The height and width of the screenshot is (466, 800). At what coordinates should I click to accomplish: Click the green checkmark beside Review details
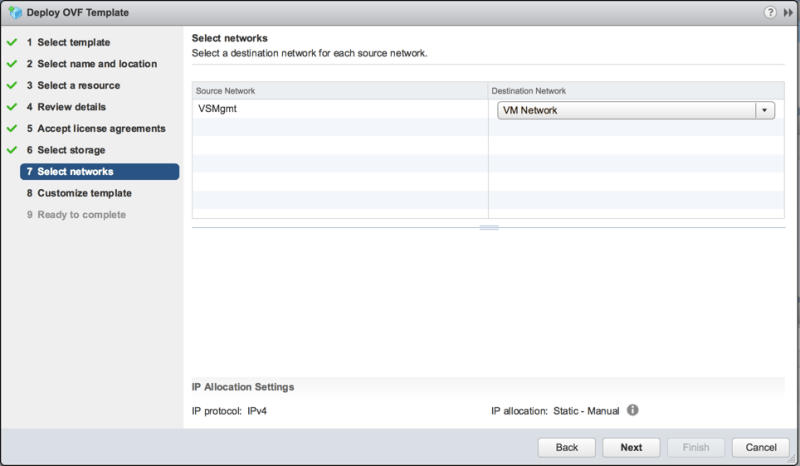[12, 107]
